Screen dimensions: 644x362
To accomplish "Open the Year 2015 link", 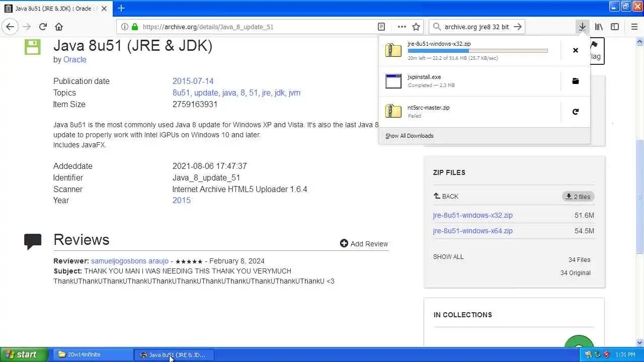I will coord(181,200).
